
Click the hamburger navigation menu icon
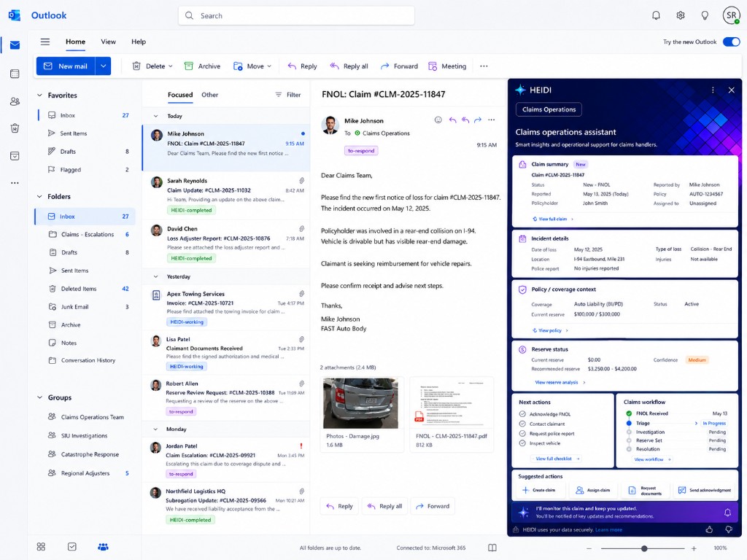[45, 42]
